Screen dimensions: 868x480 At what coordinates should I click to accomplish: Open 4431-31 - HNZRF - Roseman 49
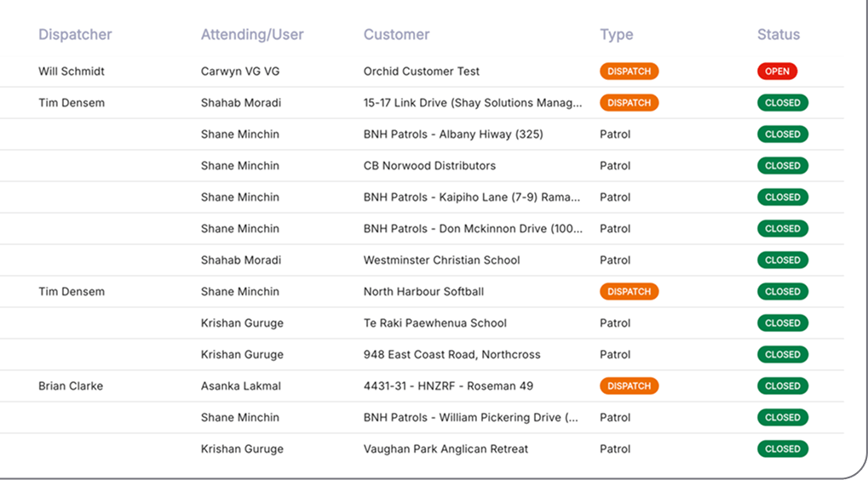click(x=448, y=386)
